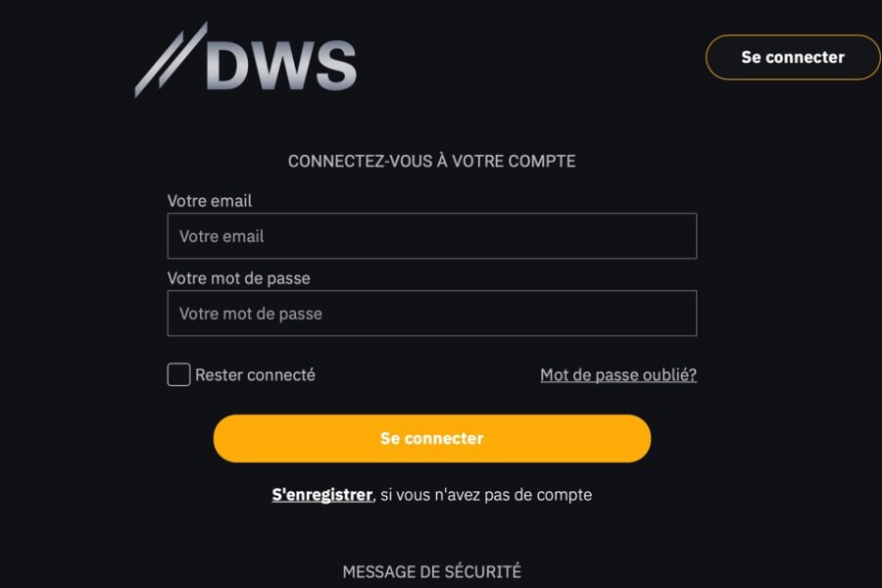Screen dimensions: 882x588
Task: Click the Rester connecté label text
Action: coord(255,374)
